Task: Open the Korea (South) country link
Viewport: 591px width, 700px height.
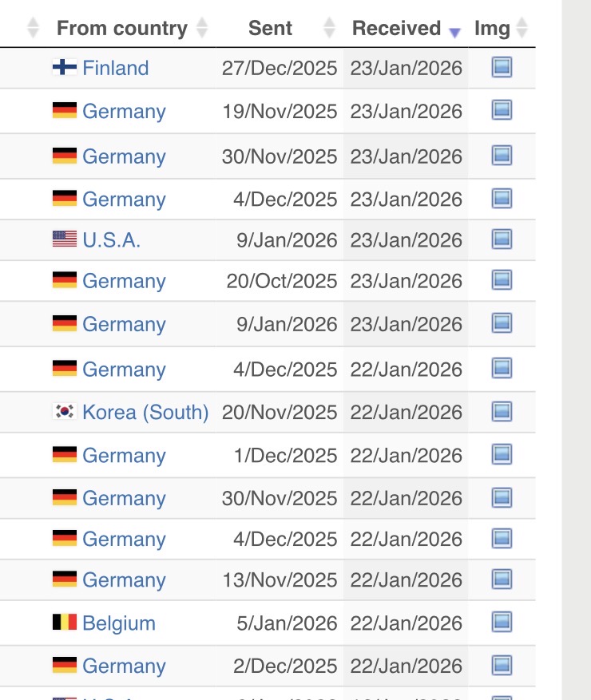Action: (x=145, y=412)
